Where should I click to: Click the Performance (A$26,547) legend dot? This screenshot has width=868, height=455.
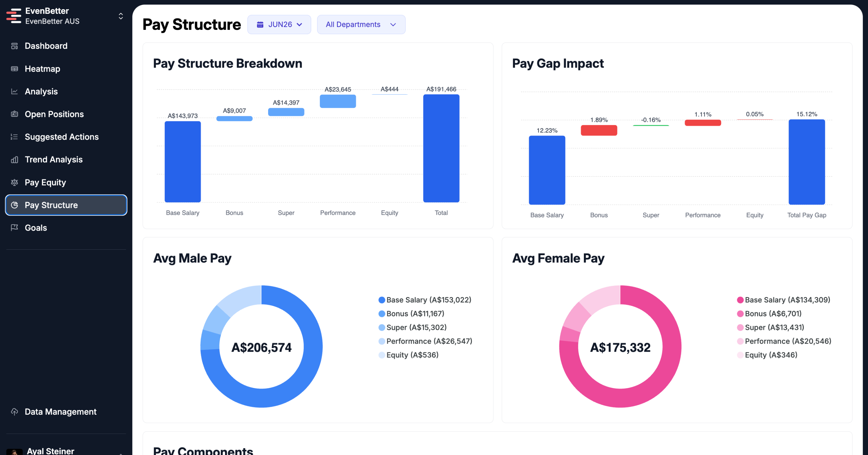coord(382,341)
